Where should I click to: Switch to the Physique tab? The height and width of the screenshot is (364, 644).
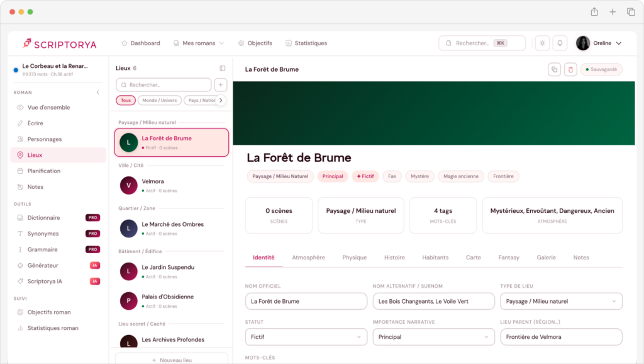click(x=355, y=258)
